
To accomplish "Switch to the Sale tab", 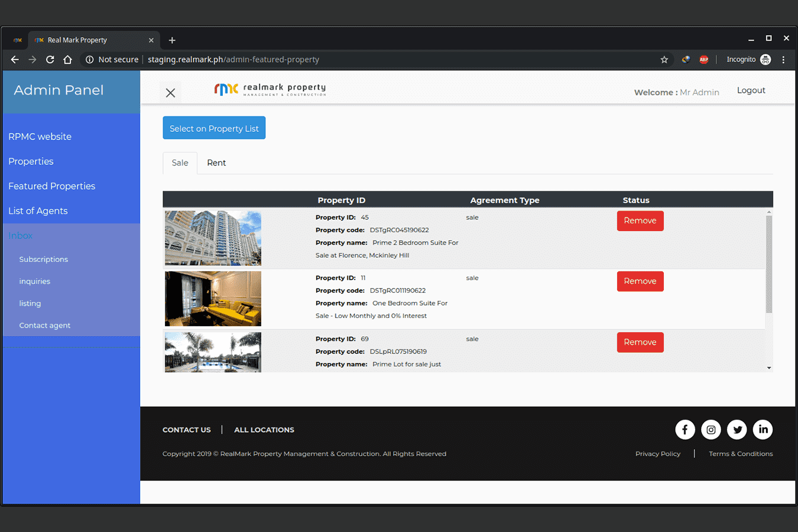I will [180, 163].
